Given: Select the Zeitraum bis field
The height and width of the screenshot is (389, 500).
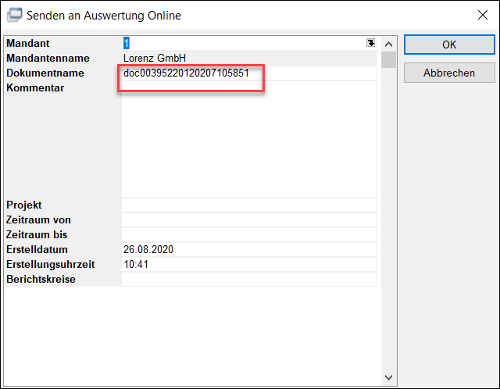Looking at the screenshot, I should [249, 235].
